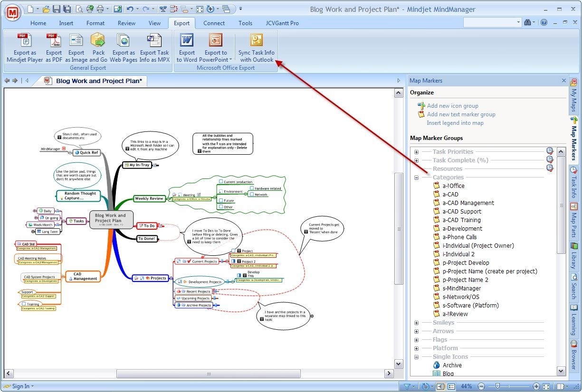Open the Home ribbon tab
The width and height of the screenshot is (582, 392).
click(x=38, y=23)
